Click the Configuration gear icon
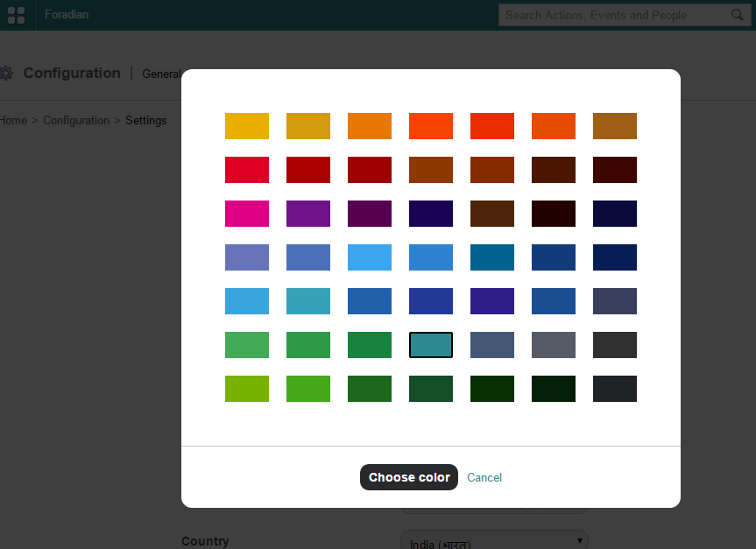The height and width of the screenshot is (549, 756). coord(6,74)
